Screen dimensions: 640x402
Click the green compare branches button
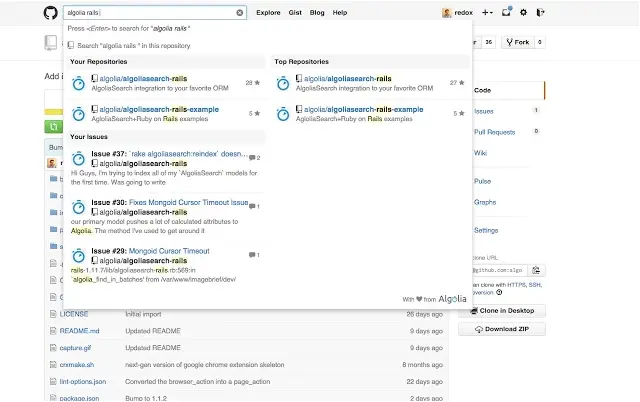(53, 127)
